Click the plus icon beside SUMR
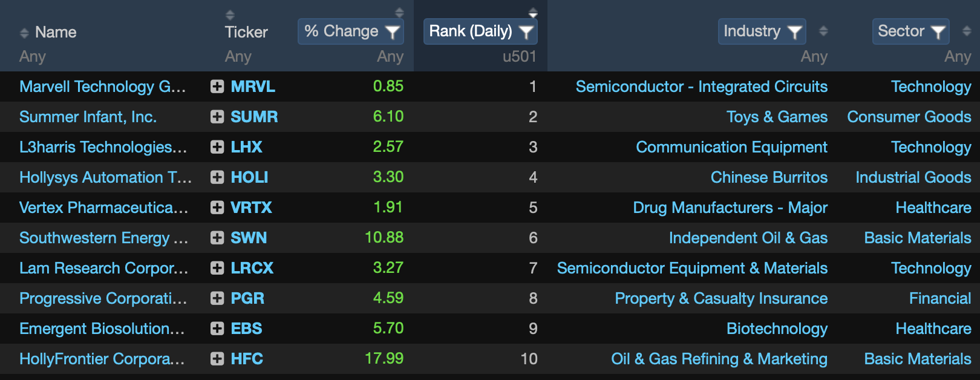This screenshot has width=980, height=380. (x=217, y=117)
